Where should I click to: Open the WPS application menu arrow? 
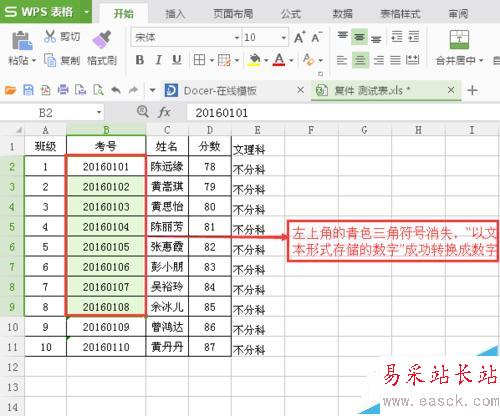pyautogui.click(x=86, y=12)
